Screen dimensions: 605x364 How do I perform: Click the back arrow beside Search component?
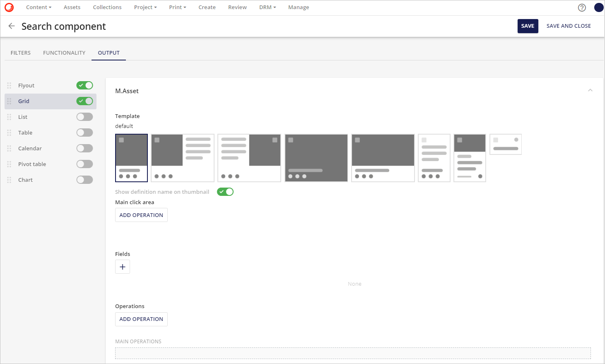click(x=11, y=26)
